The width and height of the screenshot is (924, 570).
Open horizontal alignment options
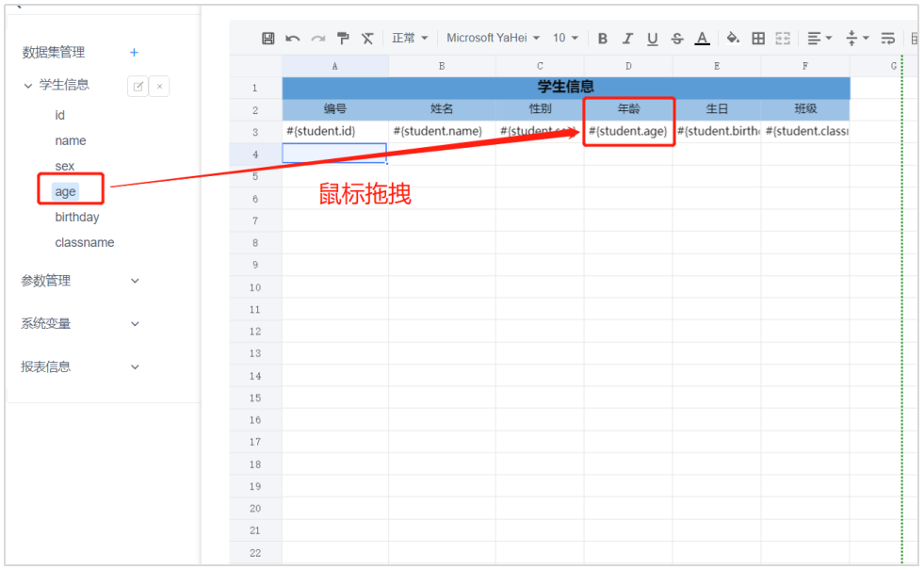[x=819, y=39]
